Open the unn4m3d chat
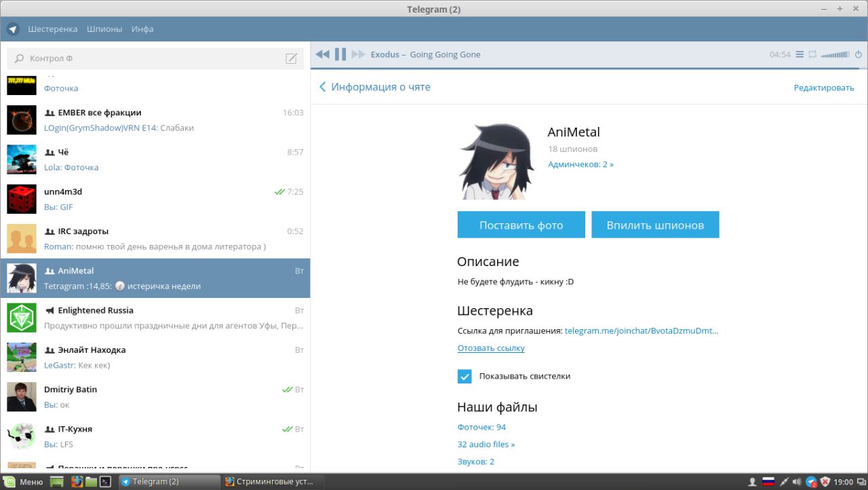 click(155, 199)
